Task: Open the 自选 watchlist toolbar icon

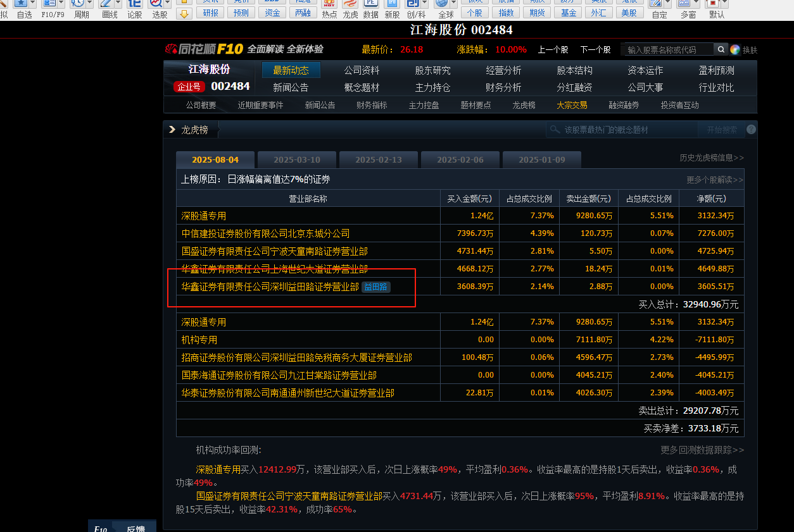Action: point(21,4)
